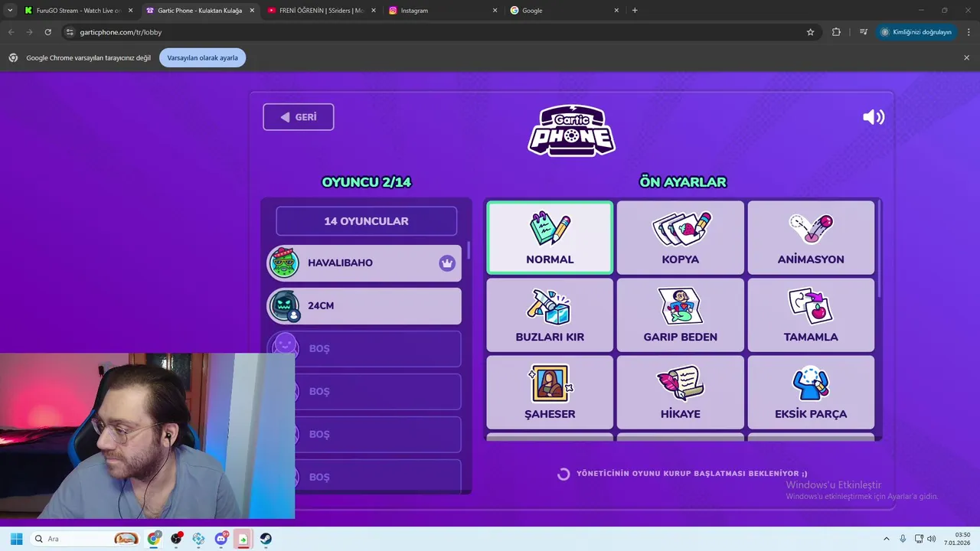This screenshot has height=551, width=980.
Task: Select the HİKAYE preset
Action: pos(681,392)
